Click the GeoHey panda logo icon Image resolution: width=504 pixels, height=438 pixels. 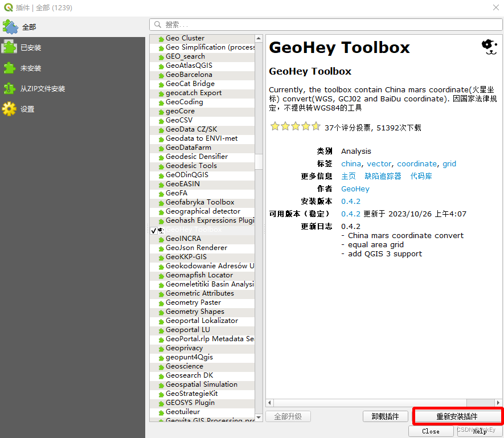[x=489, y=48]
